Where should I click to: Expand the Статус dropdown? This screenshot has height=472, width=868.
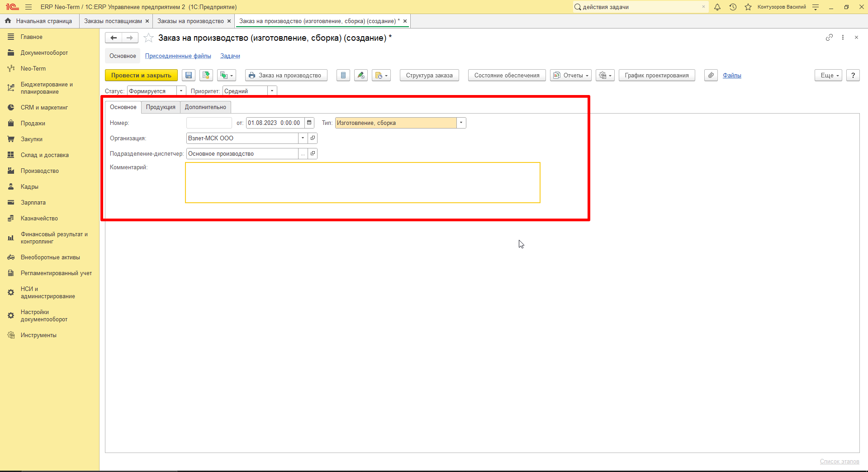pos(181,91)
